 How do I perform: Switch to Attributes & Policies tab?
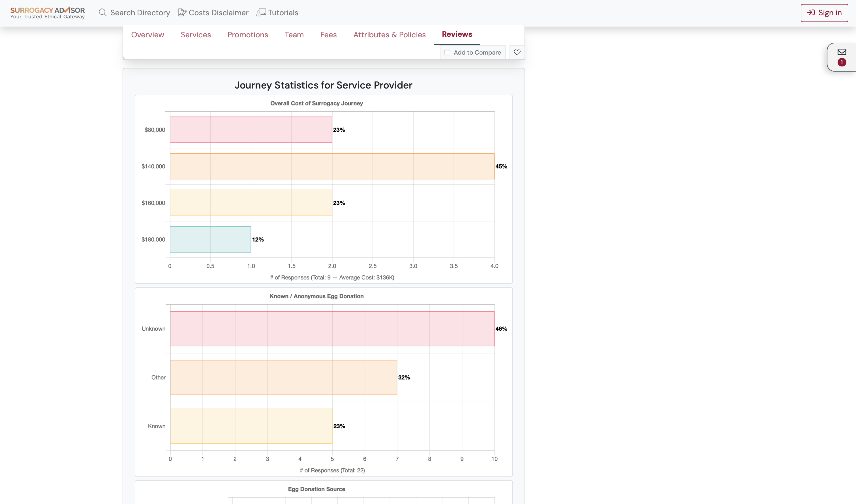pyautogui.click(x=390, y=35)
